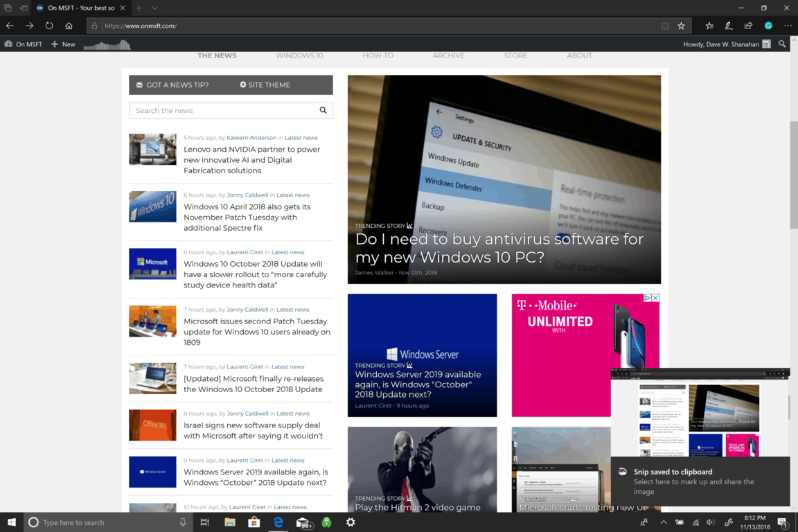Open the Grammarly extension icon
The width and height of the screenshot is (798, 532).
pyautogui.click(x=768, y=26)
